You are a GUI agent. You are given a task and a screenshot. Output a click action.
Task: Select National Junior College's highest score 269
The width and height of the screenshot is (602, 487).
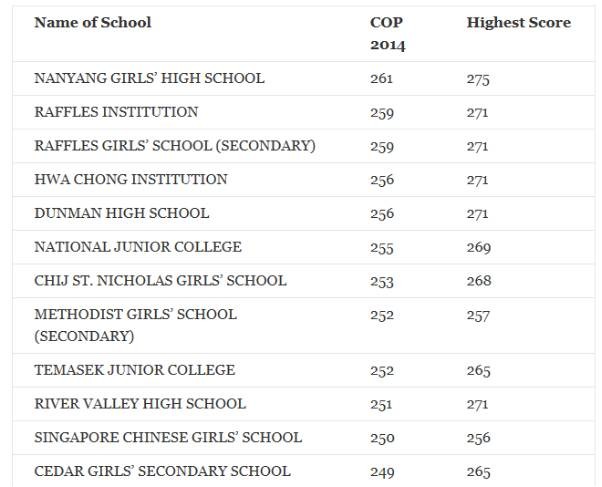coord(478,247)
